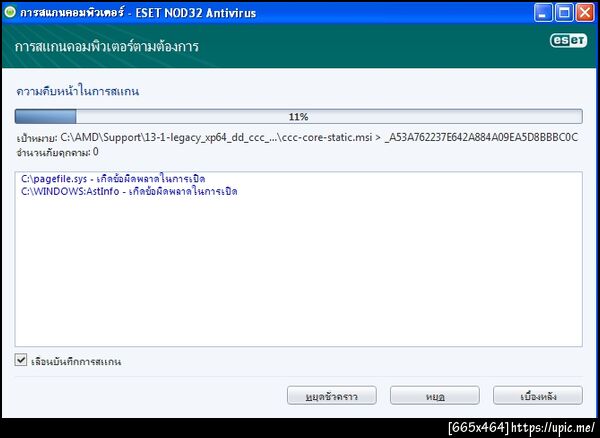Click the threat count value 0 line
Image resolution: width=600 pixels, height=438 pixels.
57,152
